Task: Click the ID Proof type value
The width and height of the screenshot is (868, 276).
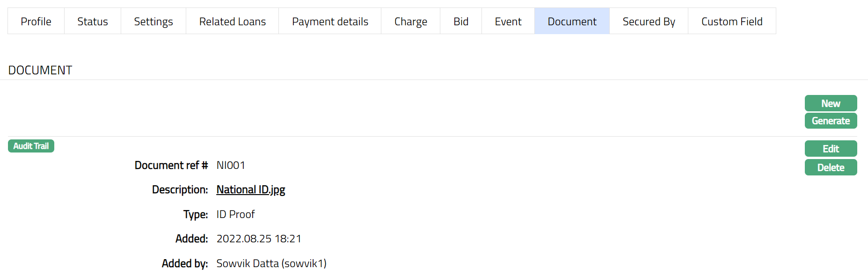Action: coord(235,214)
